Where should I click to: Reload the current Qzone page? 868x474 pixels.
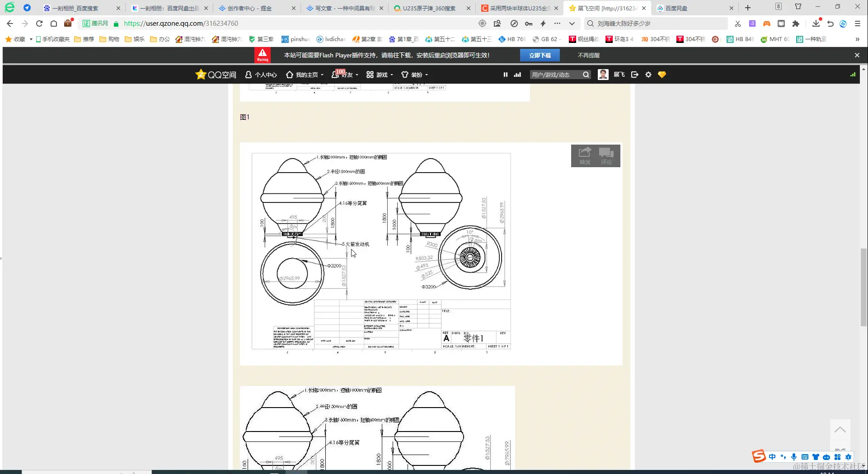[39, 23]
